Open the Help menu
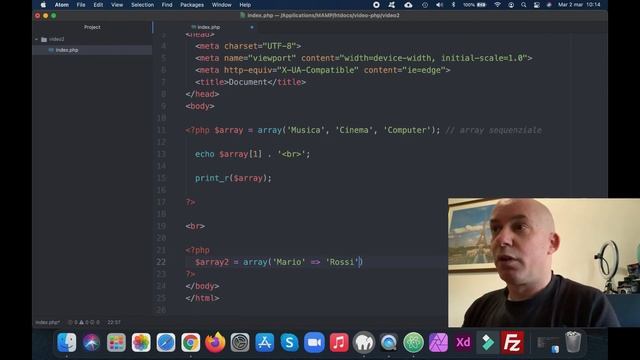This screenshot has width=640, height=360. click(245, 5)
